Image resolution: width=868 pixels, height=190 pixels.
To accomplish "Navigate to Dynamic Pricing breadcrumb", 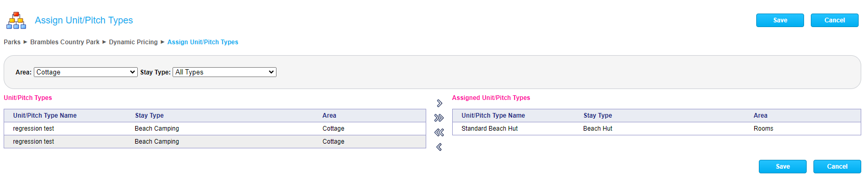I will [x=133, y=42].
